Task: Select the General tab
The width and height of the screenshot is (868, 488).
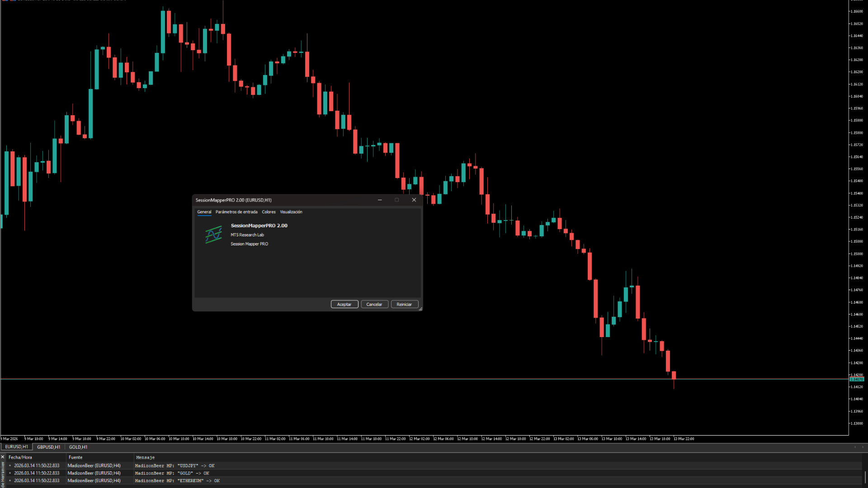Action: [204, 212]
